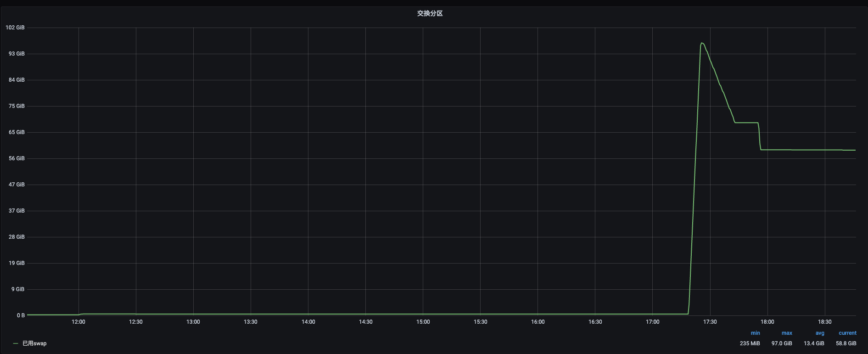Click the 84 GiB y-axis label
This screenshot has height=354, width=868.
17,80
